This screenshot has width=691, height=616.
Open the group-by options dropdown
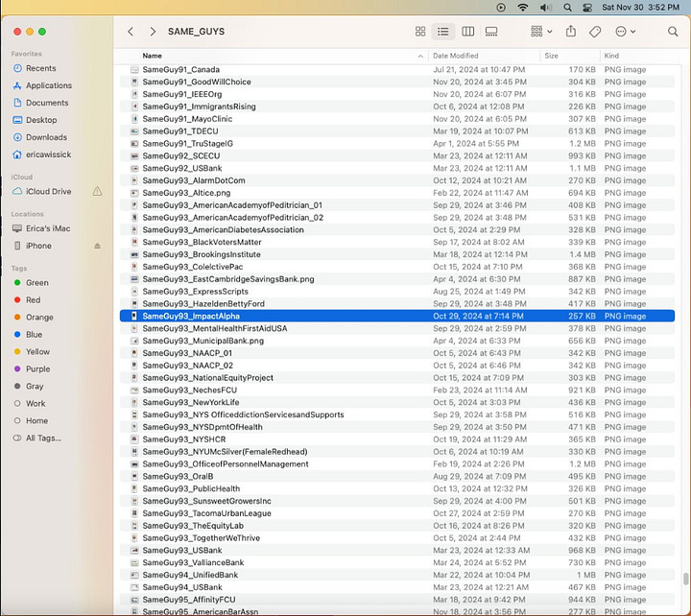[x=541, y=32]
